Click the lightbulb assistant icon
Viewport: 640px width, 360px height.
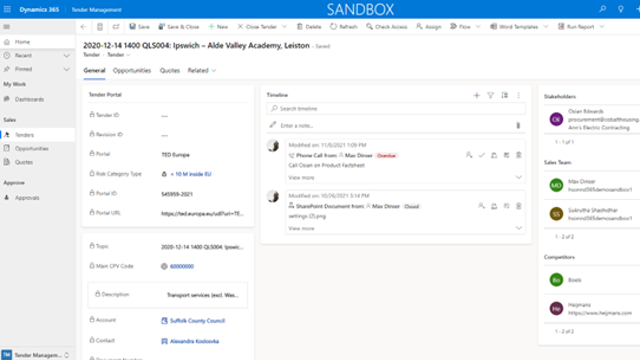coord(620,9)
